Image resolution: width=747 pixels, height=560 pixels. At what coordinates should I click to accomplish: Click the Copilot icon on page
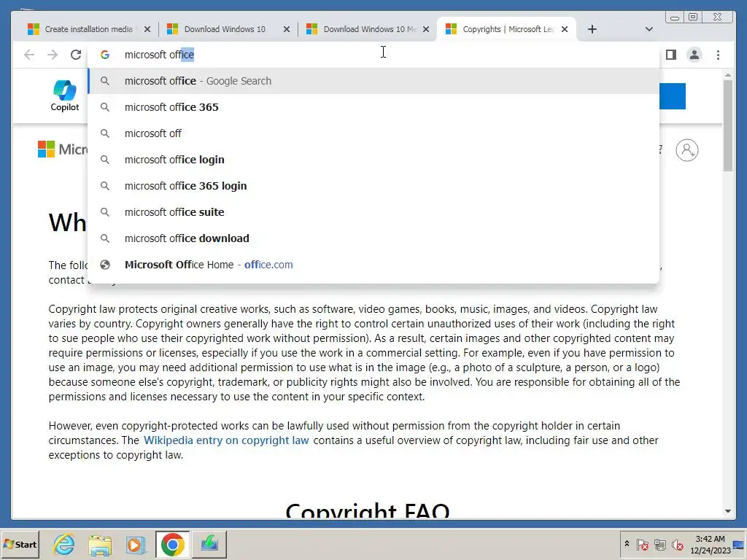tap(65, 96)
